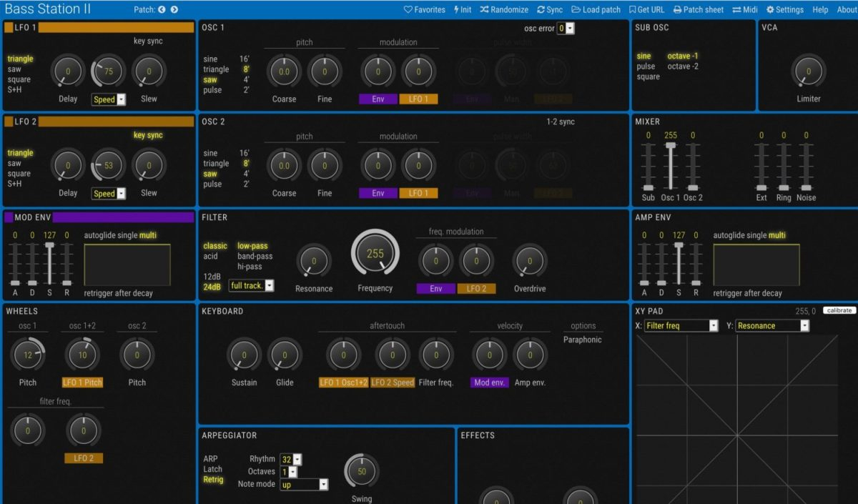Click the Osc 1 mixer level slider
The width and height of the screenshot is (858, 504).
[671, 164]
